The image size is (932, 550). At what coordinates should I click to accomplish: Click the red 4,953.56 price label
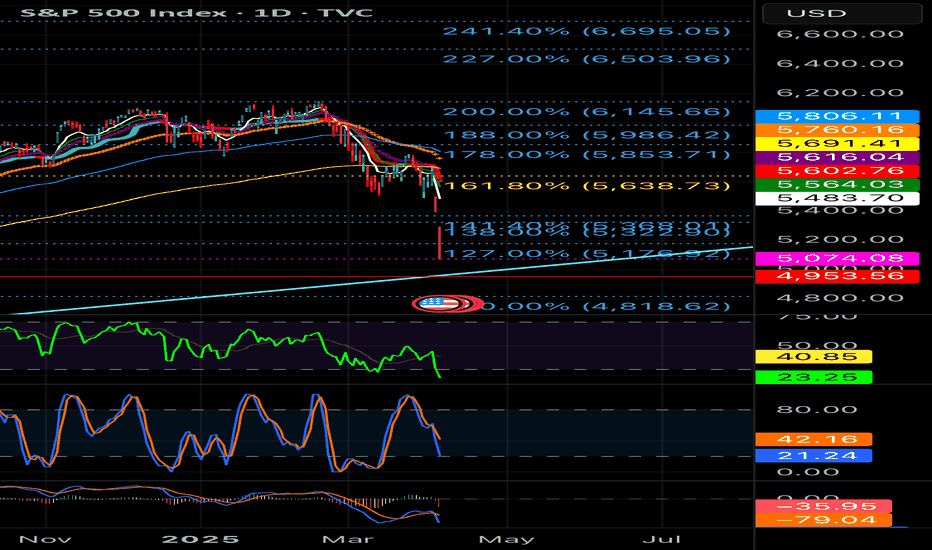tap(837, 276)
